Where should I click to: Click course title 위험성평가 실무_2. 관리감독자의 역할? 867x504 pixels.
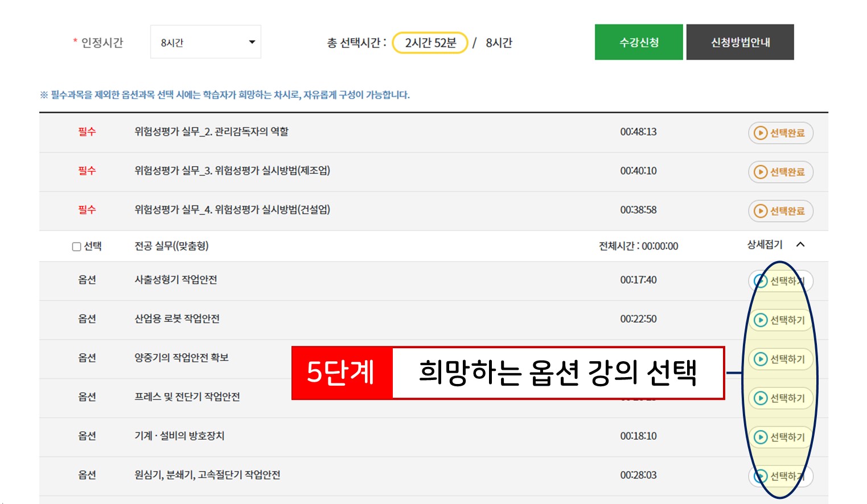(211, 131)
